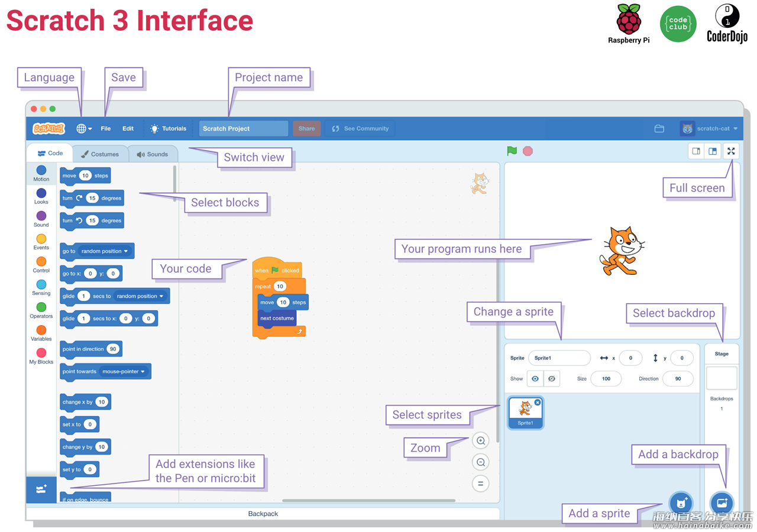Select the Looks block category
The image size is (757, 532).
[x=41, y=196]
